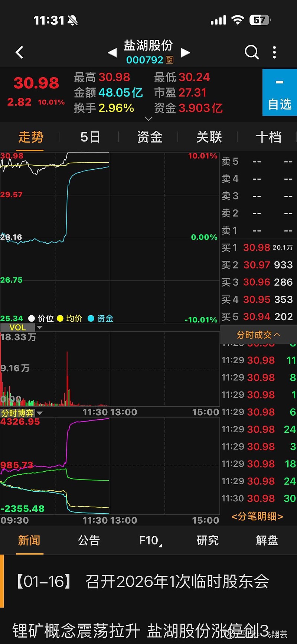
Task: Switch to the 5日 tab
Action: [x=90, y=137]
